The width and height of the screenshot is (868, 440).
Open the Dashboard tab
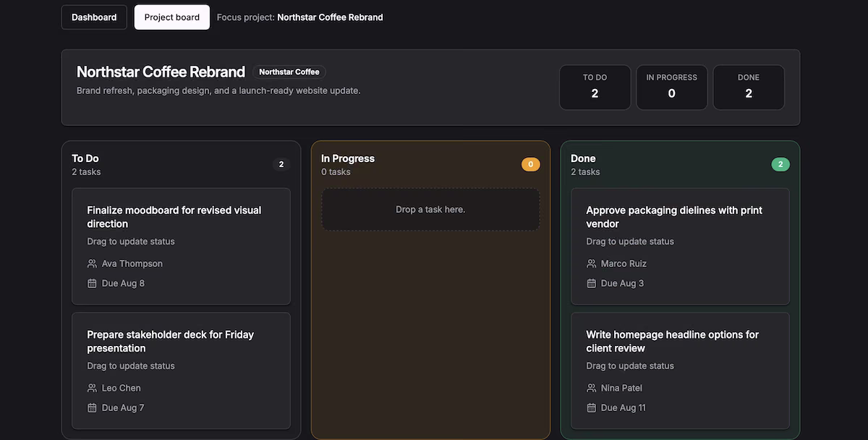click(x=94, y=17)
